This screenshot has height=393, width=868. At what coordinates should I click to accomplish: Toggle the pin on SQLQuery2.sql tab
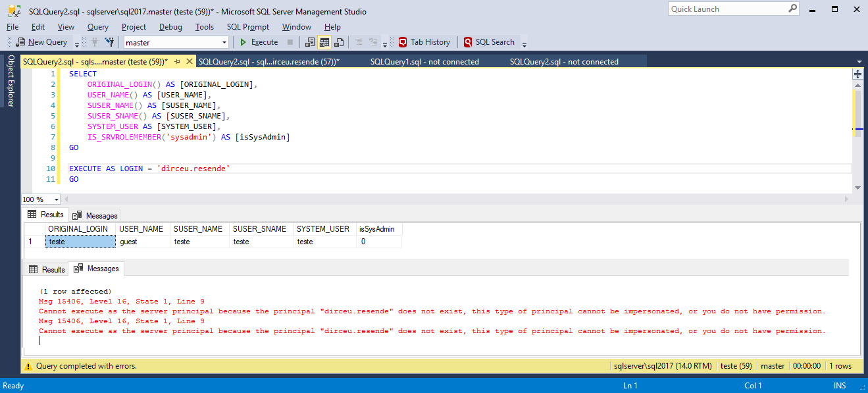click(176, 61)
